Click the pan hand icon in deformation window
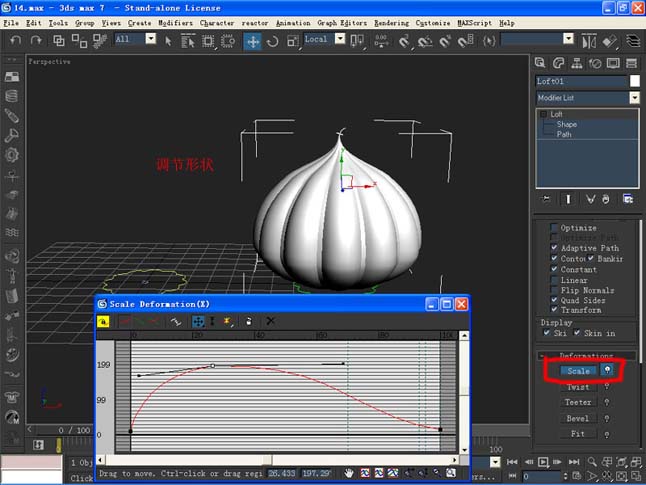Viewport: 646px width, 485px height. click(349, 472)
